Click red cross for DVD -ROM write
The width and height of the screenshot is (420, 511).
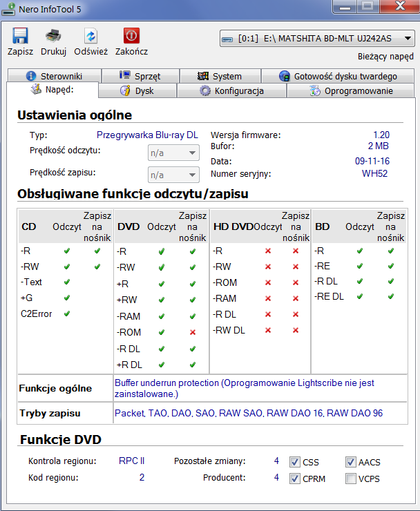(x=193, y=332)
